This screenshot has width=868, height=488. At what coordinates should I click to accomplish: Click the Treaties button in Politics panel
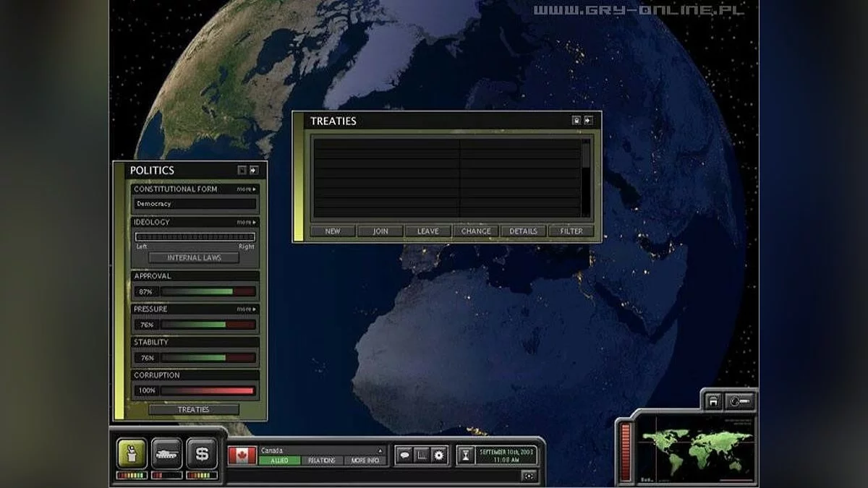pos(194,409)
